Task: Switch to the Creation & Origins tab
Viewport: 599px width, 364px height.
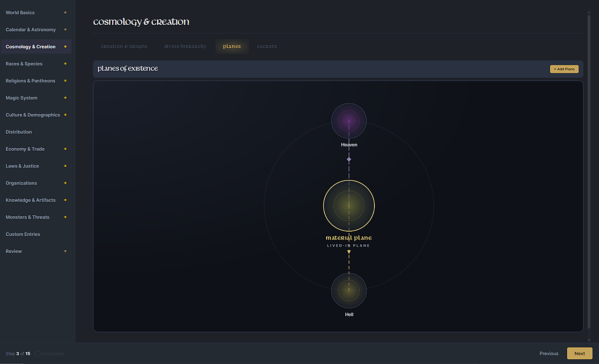Action: pyautogui.click(x=124, y=47)
